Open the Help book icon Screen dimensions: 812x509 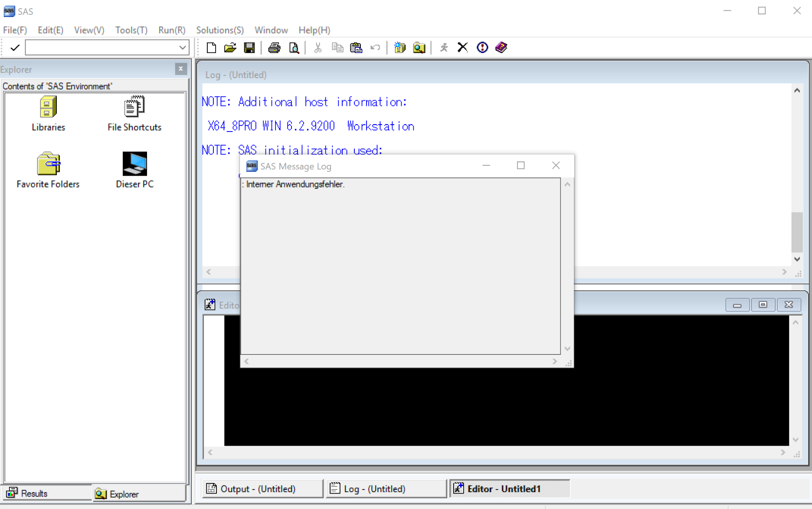pos(501,48)
